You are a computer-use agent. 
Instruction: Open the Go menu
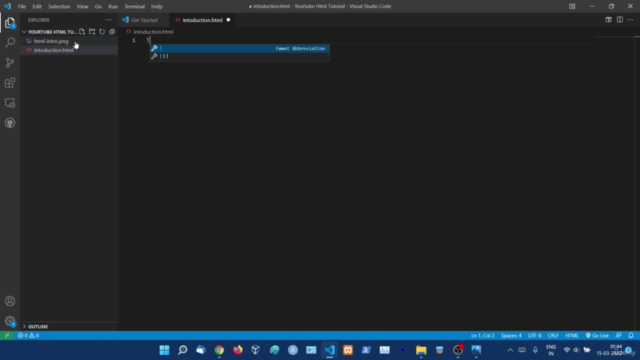(98, 7)
